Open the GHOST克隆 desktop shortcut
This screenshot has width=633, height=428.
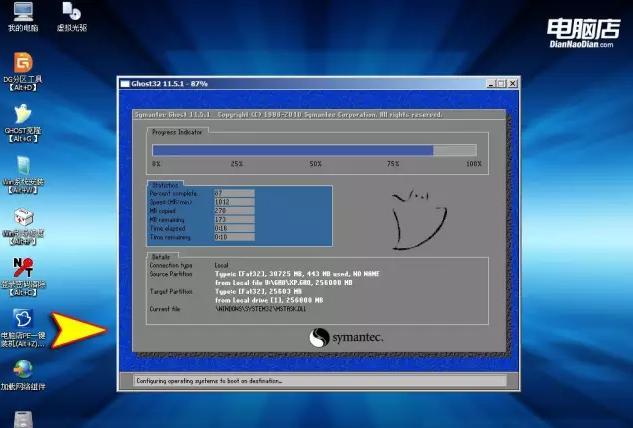pos(21,115)
